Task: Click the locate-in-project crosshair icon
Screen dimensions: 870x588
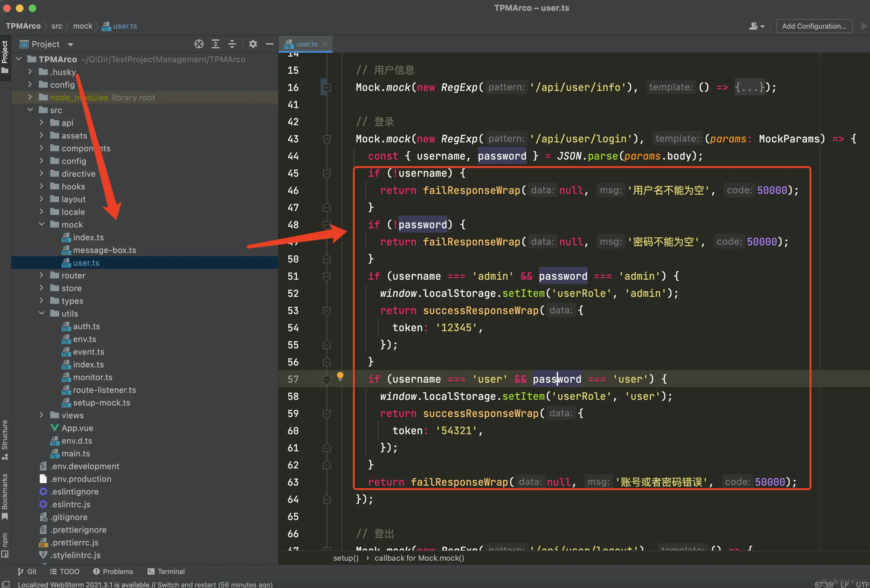Action: [x=199, y=44]
